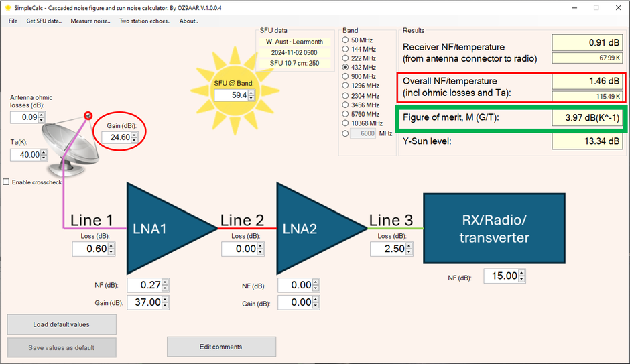The image size is (630, 364).
Task: Click the Line 2 loss spinner arrows
Action: pyautogui.click(x=261, y=249)
